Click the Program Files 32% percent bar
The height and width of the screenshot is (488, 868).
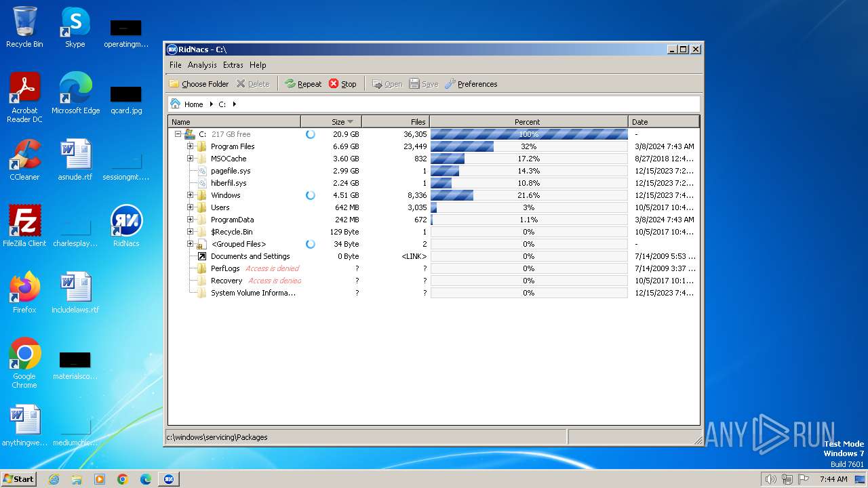click(x=529, y=146)
